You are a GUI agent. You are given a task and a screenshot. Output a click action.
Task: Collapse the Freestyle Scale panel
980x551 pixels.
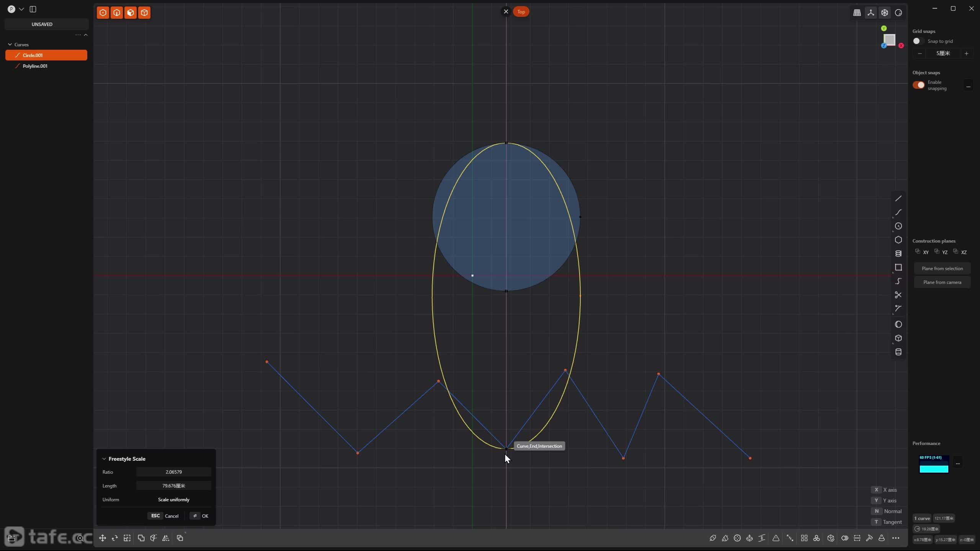[x=104, y=459]
